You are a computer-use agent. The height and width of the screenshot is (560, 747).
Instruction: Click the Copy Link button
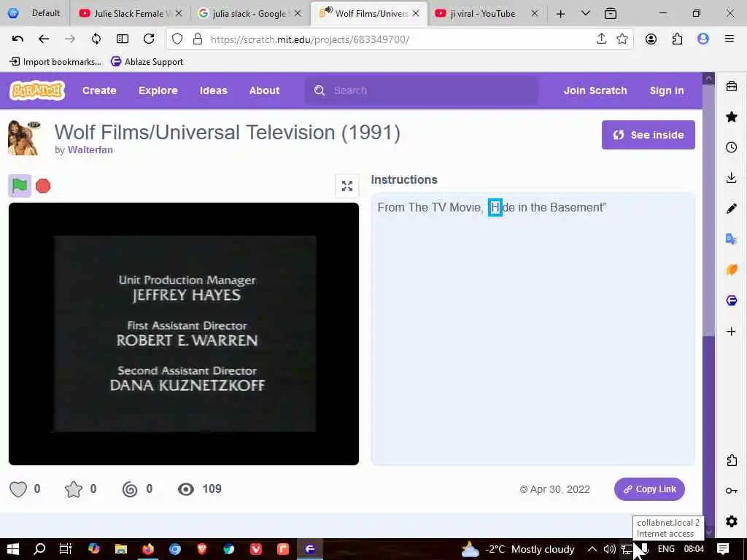[649, 489]
